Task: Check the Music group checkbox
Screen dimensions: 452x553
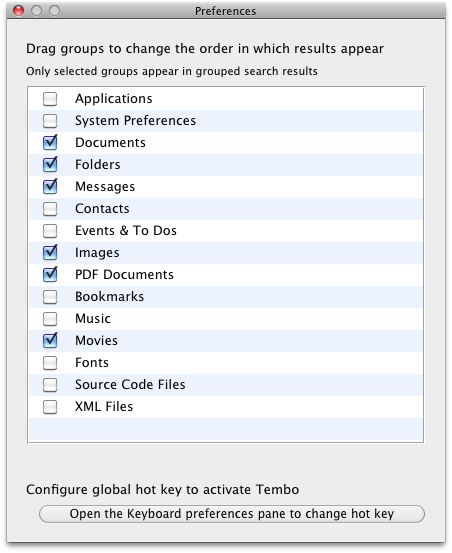Action: click(x=50, y=319)
